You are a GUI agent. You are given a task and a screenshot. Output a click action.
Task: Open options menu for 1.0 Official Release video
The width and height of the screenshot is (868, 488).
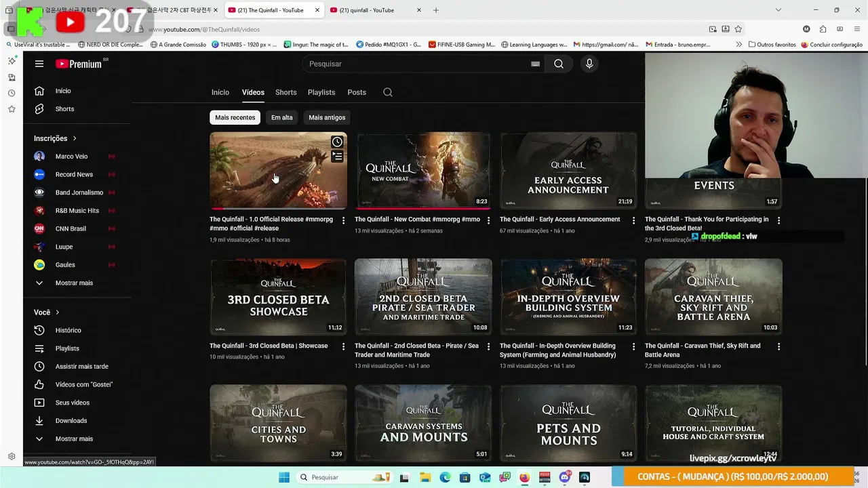click(343, 220)
